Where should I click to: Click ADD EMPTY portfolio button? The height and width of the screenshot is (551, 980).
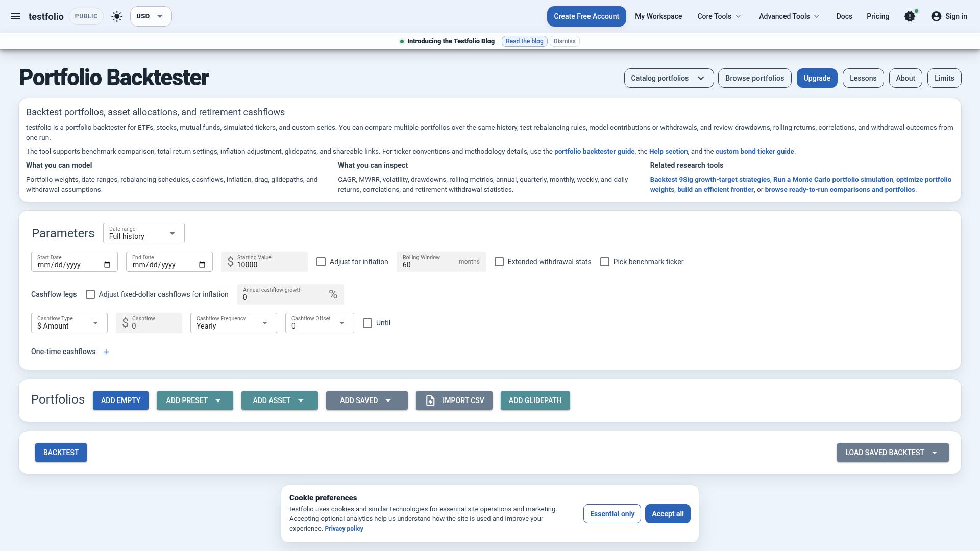coord(120,400)
